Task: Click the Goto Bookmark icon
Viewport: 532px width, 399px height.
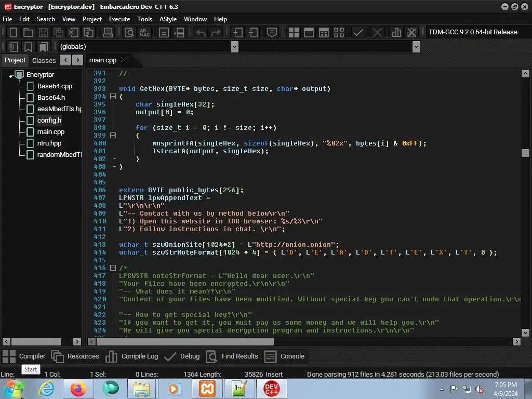Action: click(44, 47)
